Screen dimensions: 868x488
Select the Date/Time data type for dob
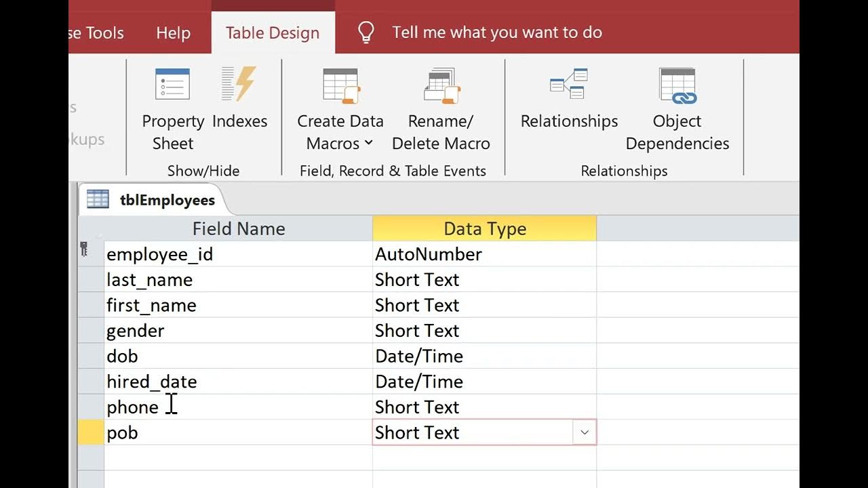[484, 357]
